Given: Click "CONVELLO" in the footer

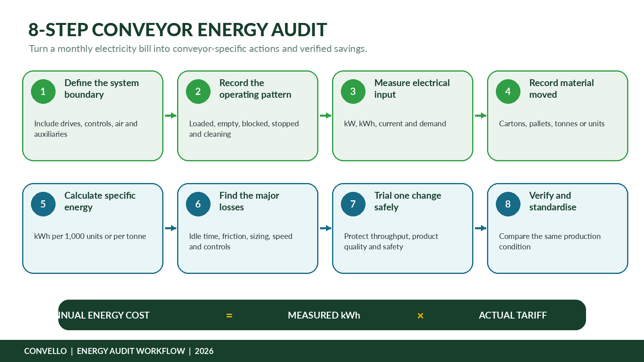Looking at the screenshot, I should click(x=45, y=351).
